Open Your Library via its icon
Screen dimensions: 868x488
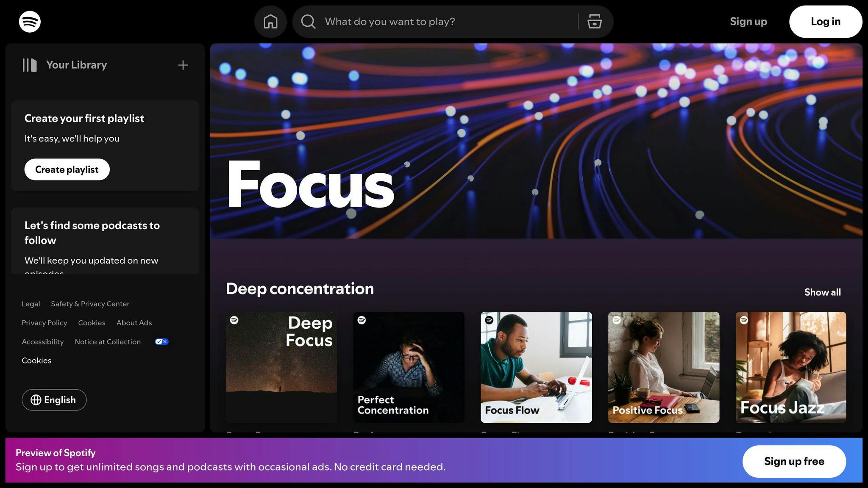29,65
